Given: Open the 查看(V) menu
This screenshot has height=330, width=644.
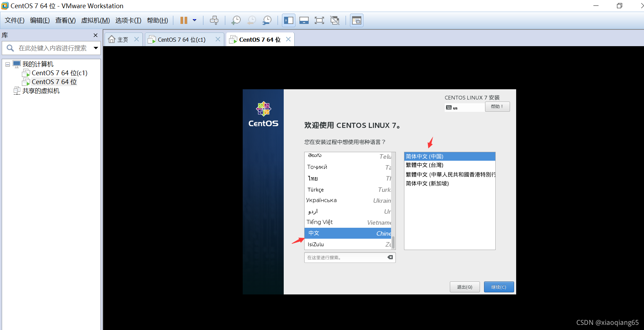Looking at the screenshot, I should (65, 21).
